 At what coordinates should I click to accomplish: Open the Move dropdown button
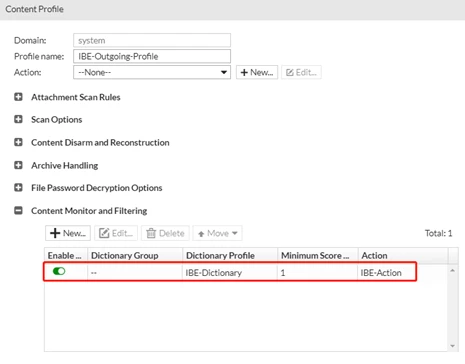[217, 233]
